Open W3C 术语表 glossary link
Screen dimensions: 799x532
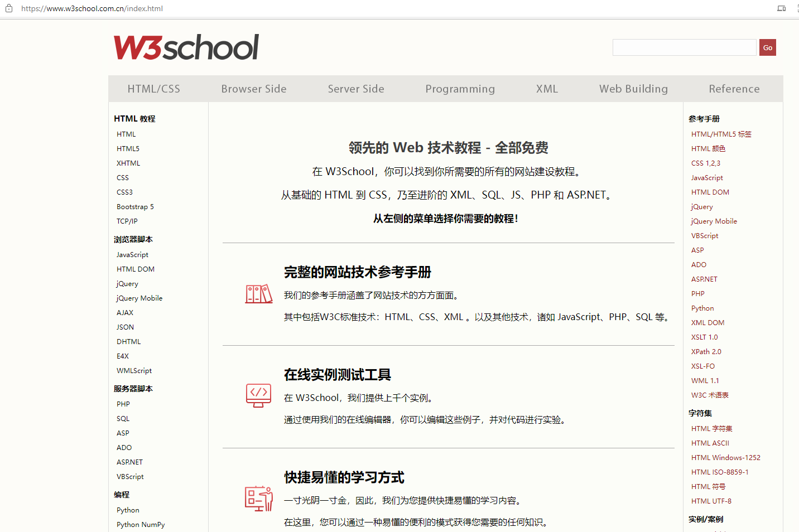(710, 395)
